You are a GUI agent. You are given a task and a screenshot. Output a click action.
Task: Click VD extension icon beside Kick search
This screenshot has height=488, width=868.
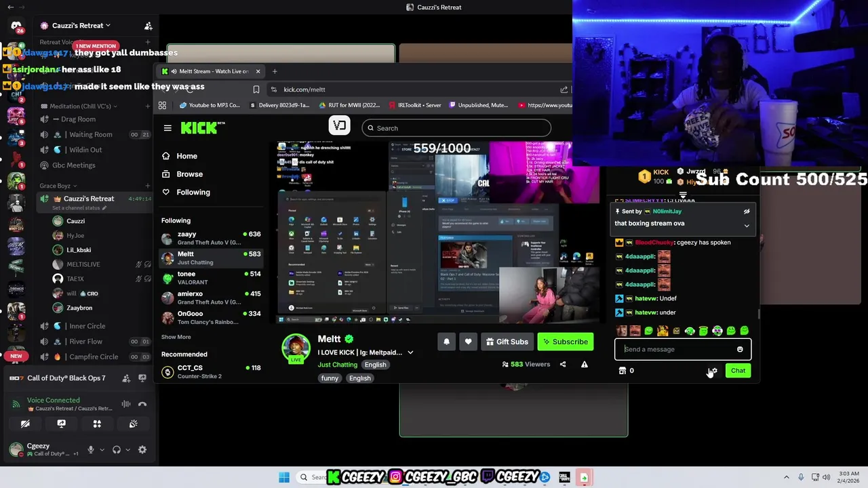(340, 125)
